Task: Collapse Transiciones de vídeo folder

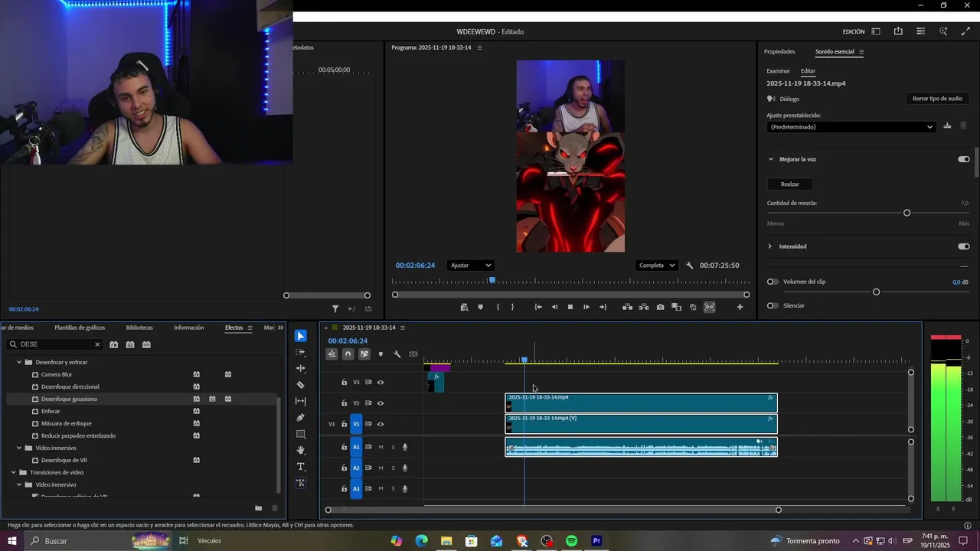Action: [14, 472]
